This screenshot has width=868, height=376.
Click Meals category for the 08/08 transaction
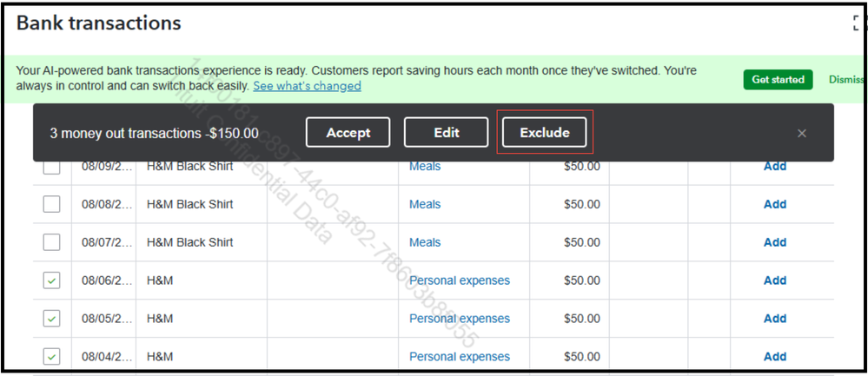click(x=425, y=204)
